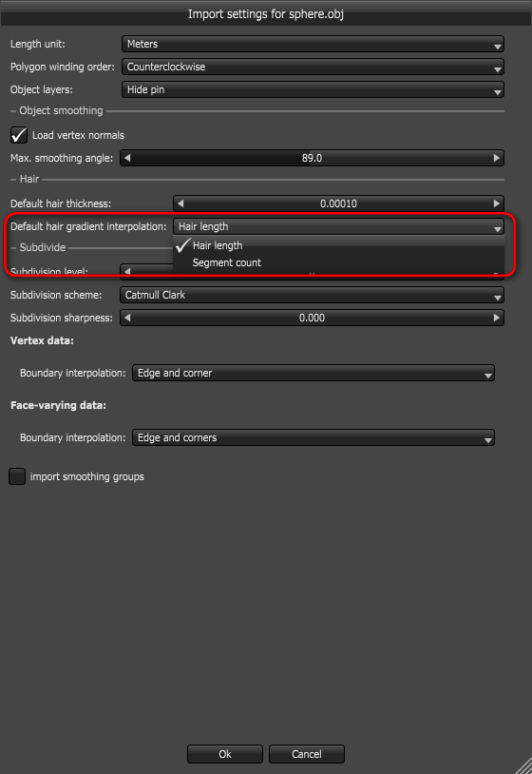
Task: Collapse the Default hair gradient interpolation dropdown
Action: click(338, 226)
